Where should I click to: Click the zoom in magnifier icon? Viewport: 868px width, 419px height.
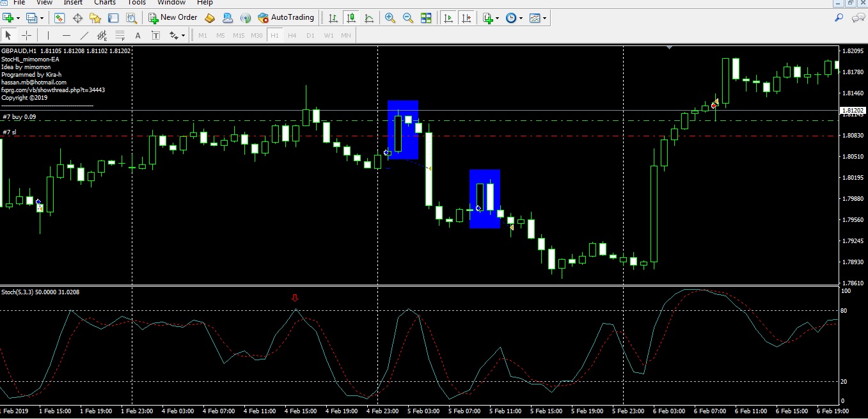coord(390,18)
